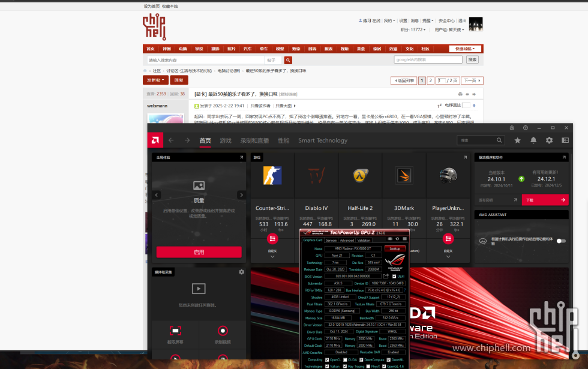Click the screenshot capture icon
Viewport: 588px width, 369px height.
[x=175, y=331]
